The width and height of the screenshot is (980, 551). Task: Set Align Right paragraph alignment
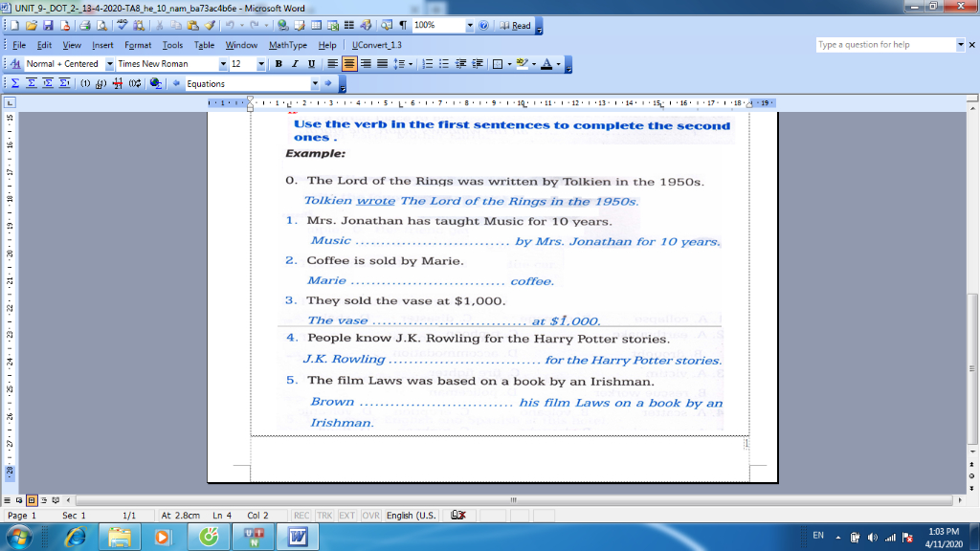coord(366,64)
